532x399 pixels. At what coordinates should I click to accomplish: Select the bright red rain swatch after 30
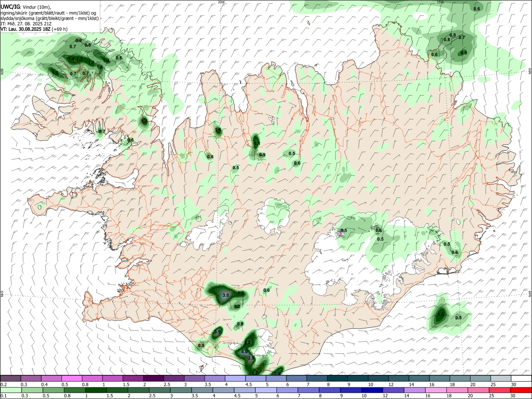point(520,390)
